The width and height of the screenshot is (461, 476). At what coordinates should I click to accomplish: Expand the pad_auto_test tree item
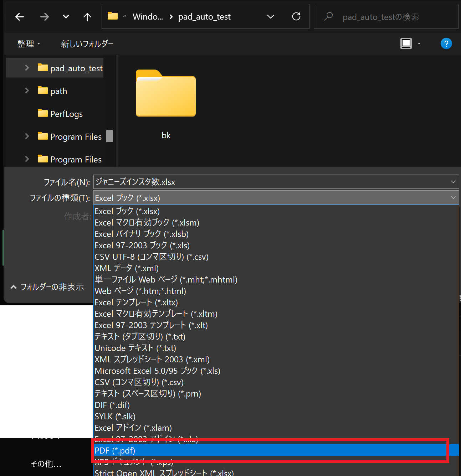pos(27,68)
